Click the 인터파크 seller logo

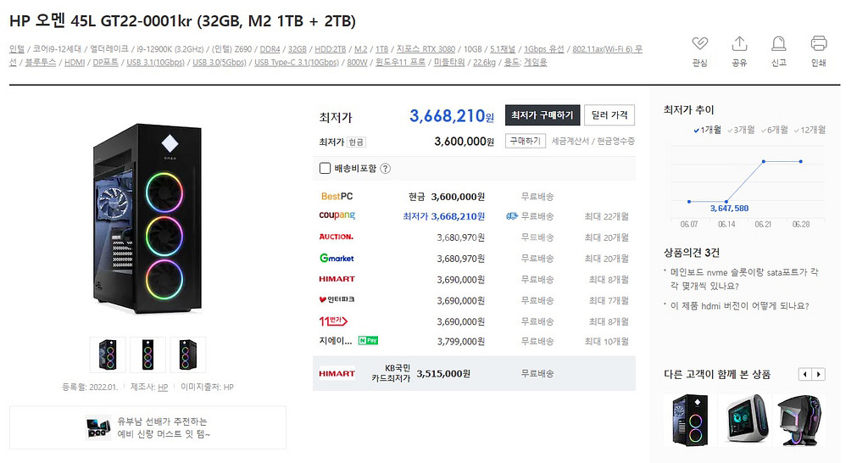click(x=337, y=299)
